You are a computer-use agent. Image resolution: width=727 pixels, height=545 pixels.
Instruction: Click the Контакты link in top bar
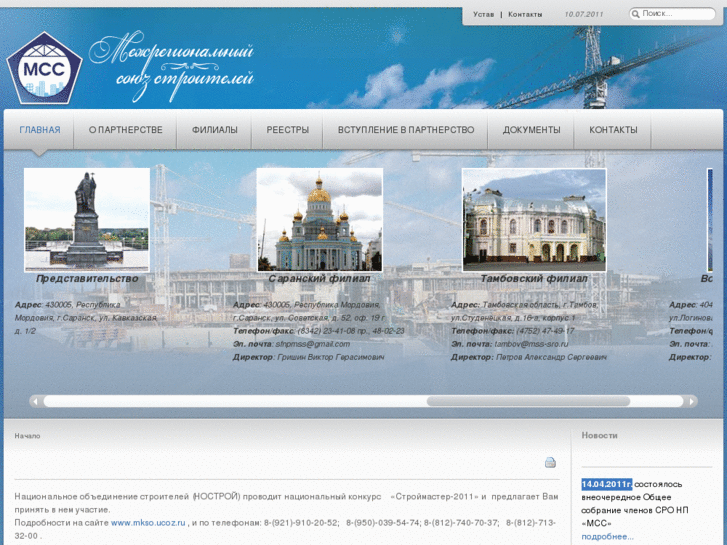[x=525, y=14]
